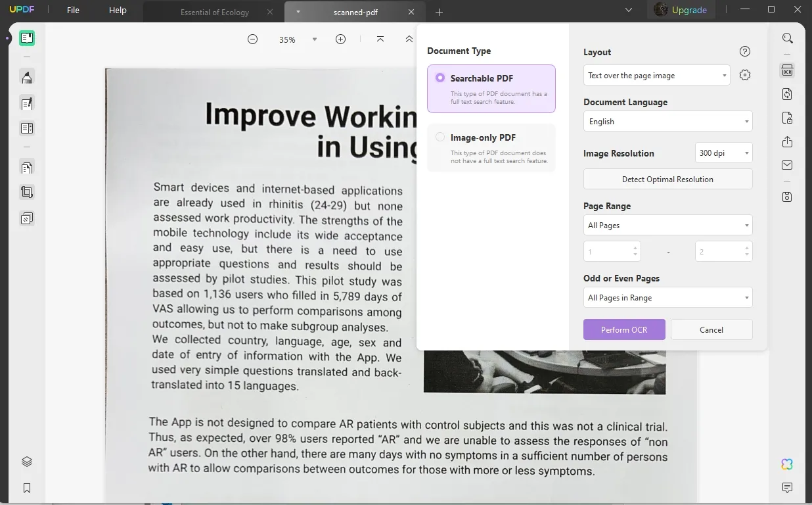The height and width of the screenshot is (505, 812).
Task: Open the Page Tools overlay icon in left sidebar
Action: [x=27, y=218]
